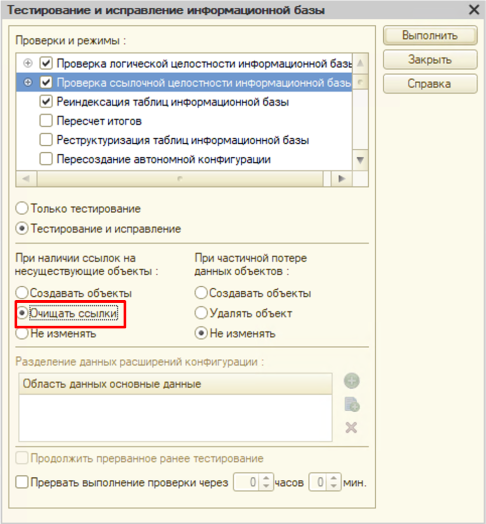Click the delete X icon beside data area list
Image resolution: width=486 pixels, height=524 pixels.
[x=351, y=427]
